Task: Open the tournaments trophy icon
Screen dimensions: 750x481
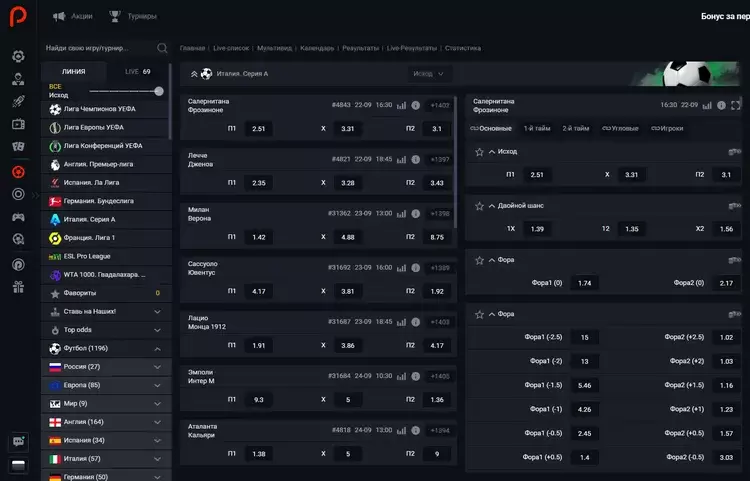Action: 115,16
